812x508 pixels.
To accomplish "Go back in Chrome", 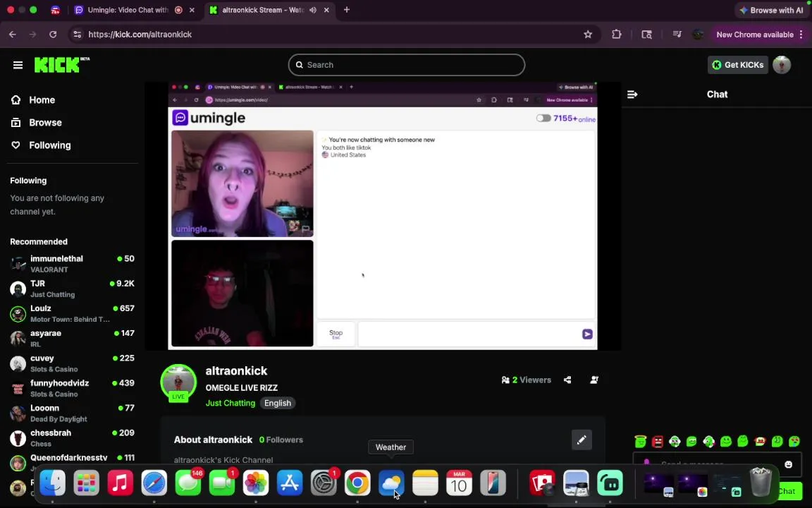I will click(13, 34).
